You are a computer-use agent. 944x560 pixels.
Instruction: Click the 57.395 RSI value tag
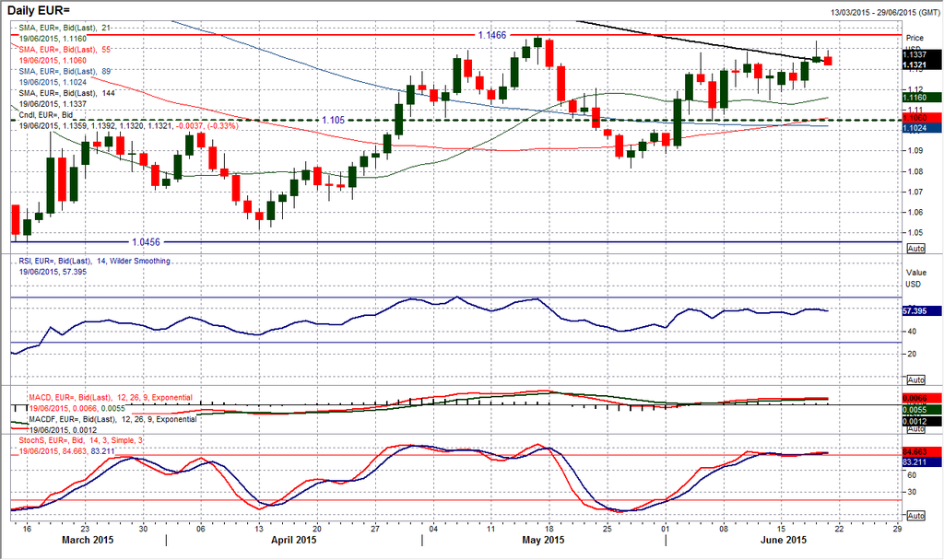tap(922, 311)
